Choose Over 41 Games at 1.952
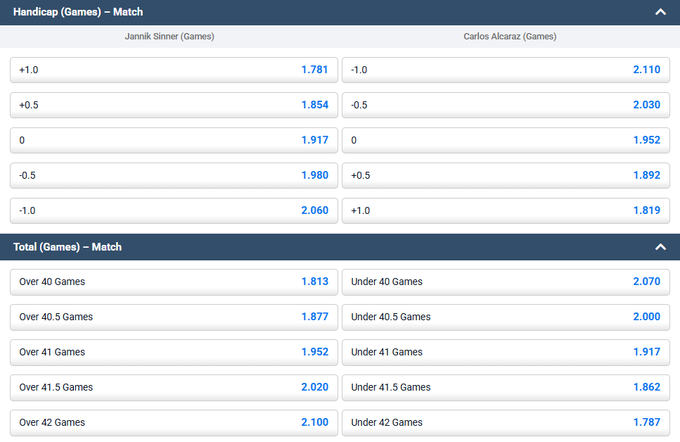Screen dimensions: 680x442 tap(173, 352)
